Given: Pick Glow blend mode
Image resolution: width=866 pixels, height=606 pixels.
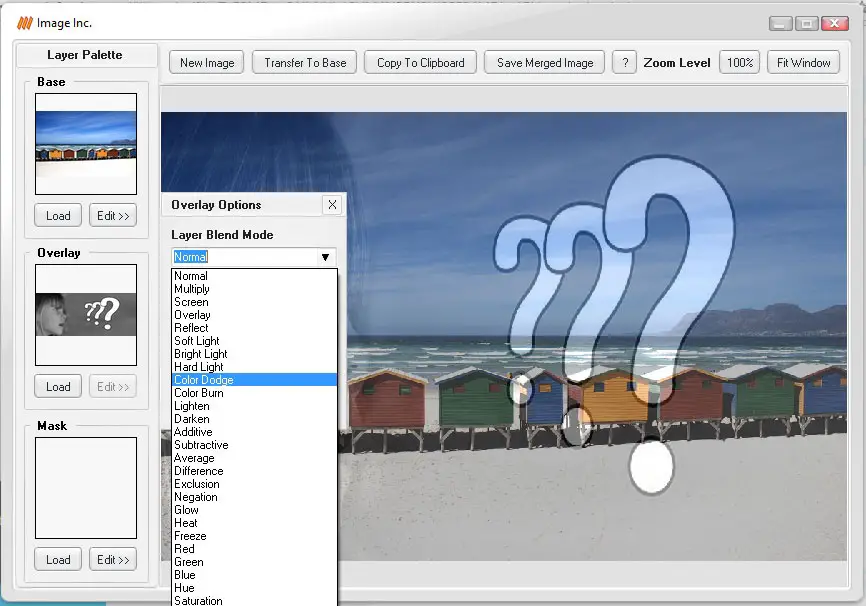Looking at the screenshot, I should (254, 510).
